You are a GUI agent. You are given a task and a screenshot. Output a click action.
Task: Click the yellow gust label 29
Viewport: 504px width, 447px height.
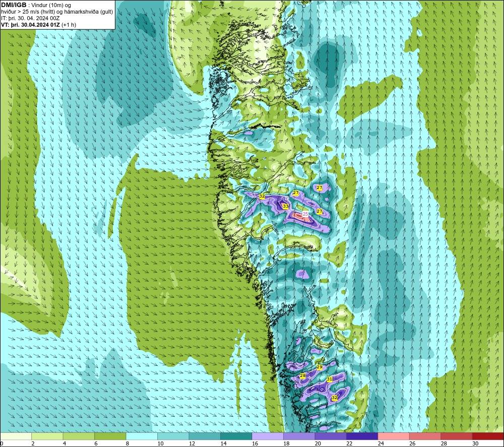coord(319,367)
